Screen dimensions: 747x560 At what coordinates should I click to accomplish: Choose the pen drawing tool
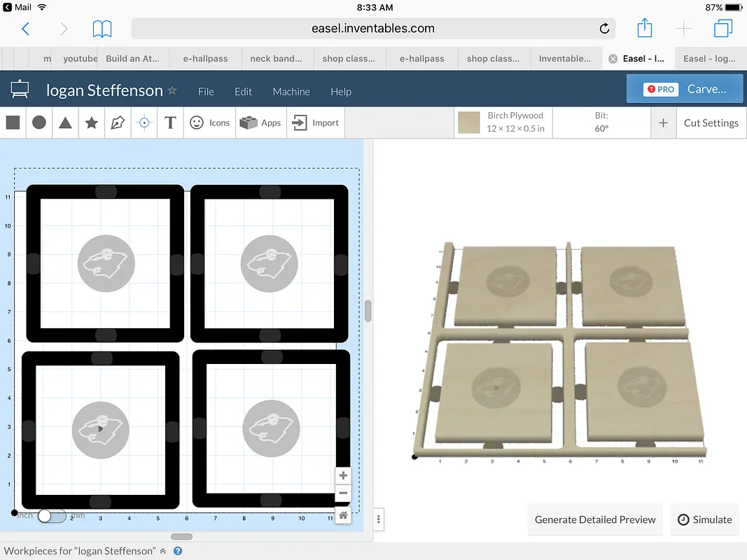(x=118, y=122)
